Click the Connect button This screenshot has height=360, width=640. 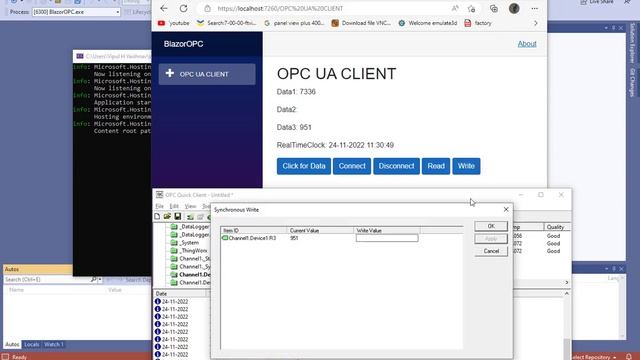(352, 166)
